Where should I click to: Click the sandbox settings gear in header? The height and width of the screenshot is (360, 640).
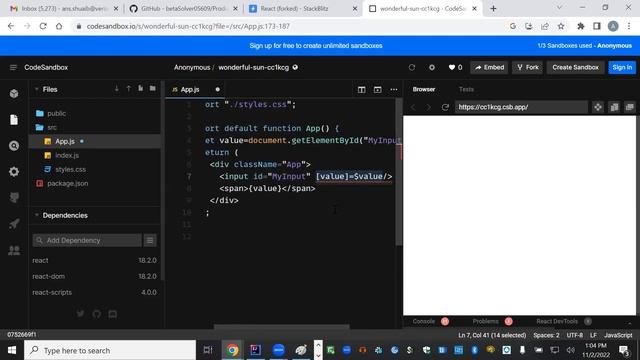click(432, 67)
